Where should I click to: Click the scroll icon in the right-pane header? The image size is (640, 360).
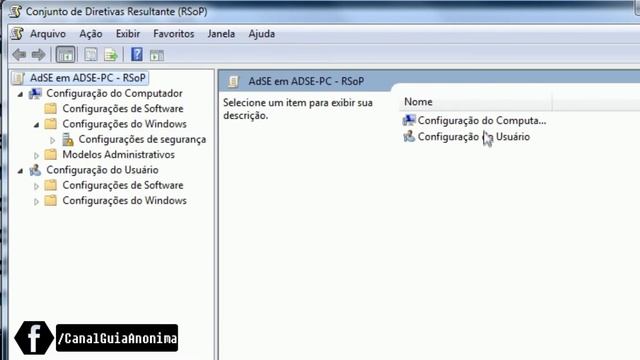coord(234,82)
